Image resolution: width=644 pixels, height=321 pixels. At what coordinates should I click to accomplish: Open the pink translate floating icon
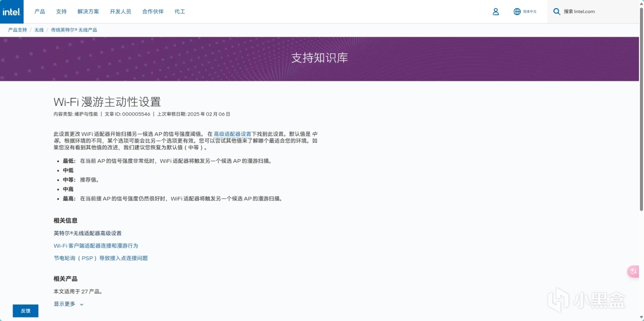click(633, 272)
